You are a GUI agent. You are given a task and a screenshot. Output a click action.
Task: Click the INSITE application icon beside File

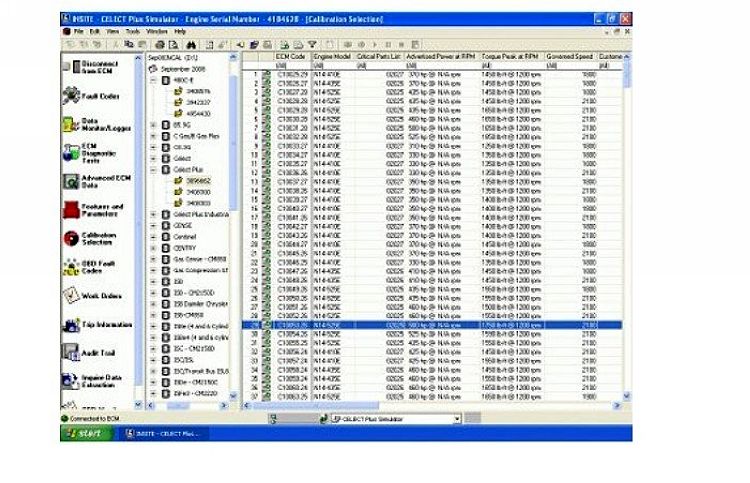[x=67, y=32]
